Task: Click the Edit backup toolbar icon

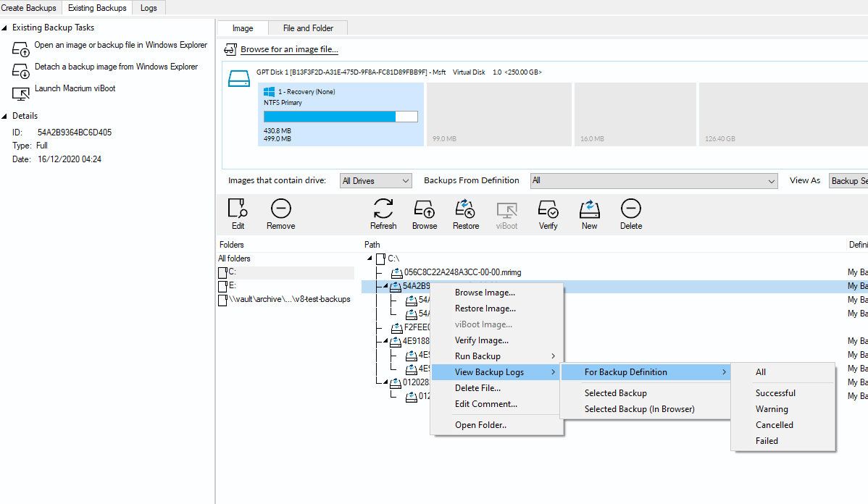Action: pos(238,209)
